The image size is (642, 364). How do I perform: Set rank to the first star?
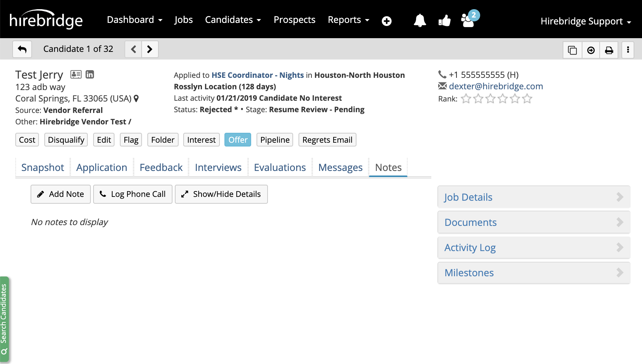(x=466, y=99)
